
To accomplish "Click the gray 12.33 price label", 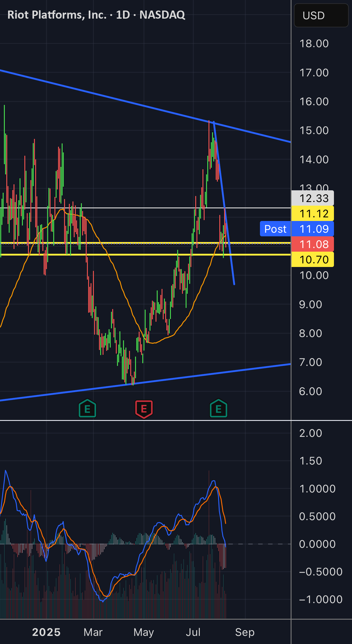I will (313, 198).
